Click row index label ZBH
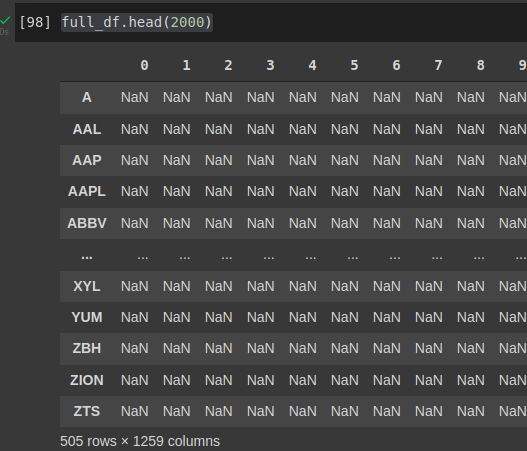This screenshot has width=527, height=451. [87, 348]
